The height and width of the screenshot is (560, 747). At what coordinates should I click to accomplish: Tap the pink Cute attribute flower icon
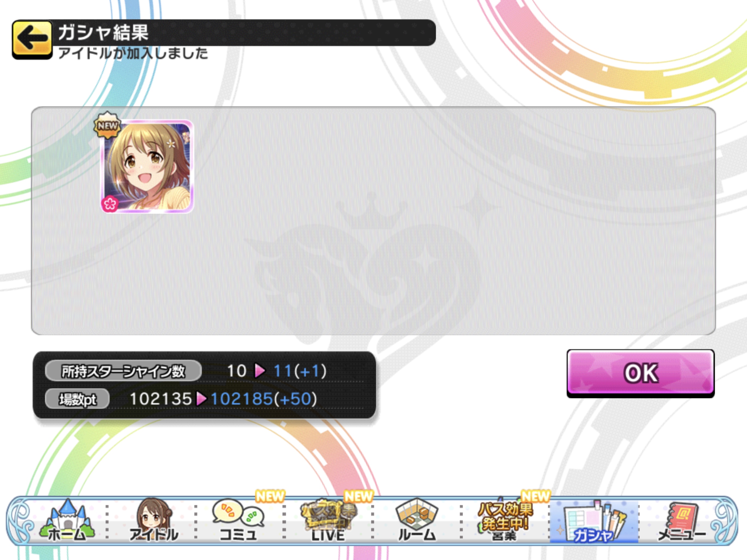pyautogui.click(x=110, y=204)
